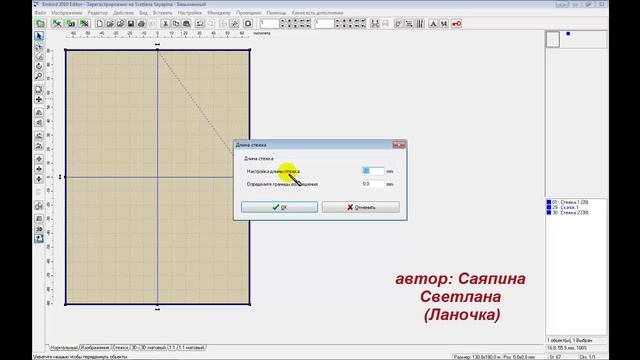
Task: Choose the rotate tool in left toolbar
Action: pos(39,66)
